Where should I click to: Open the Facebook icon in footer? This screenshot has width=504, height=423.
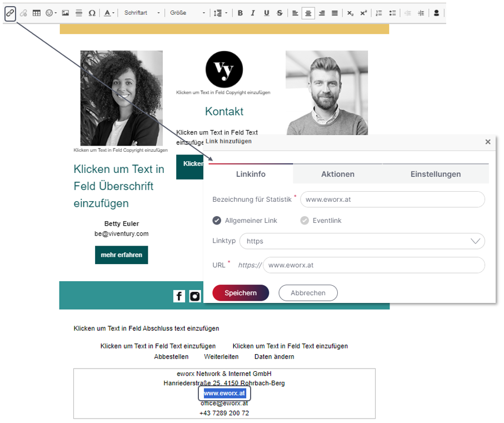179,296
